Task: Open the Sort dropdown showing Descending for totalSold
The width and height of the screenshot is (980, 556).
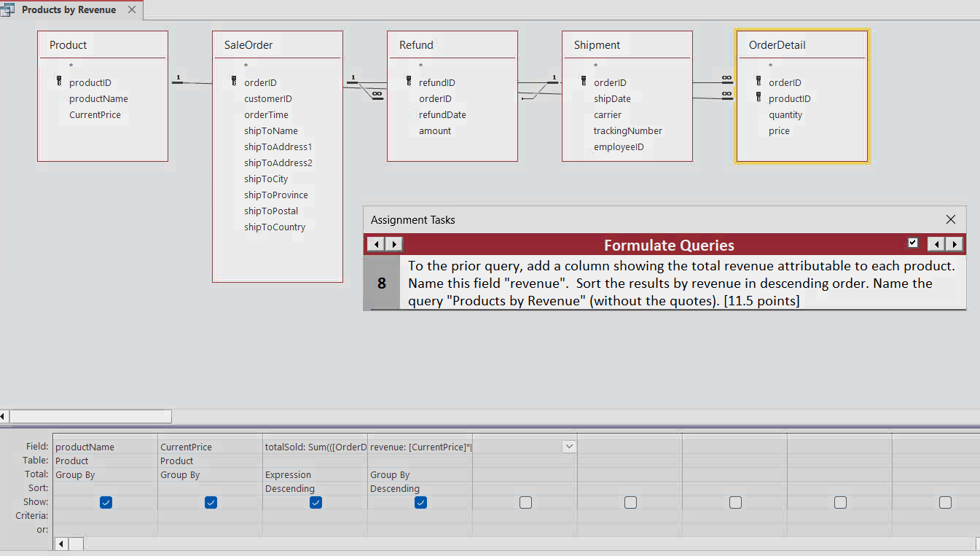Action: pyautogui.click(x=314, y=488)
